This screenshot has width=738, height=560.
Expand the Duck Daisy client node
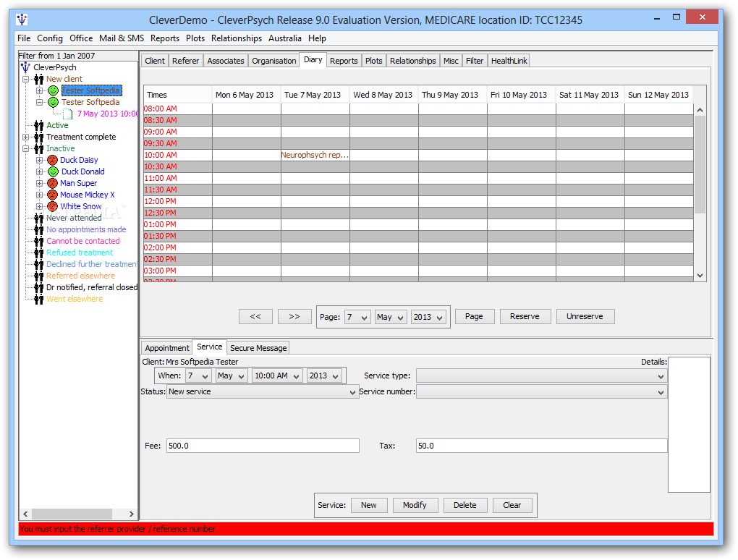click(x=40, y=160)
